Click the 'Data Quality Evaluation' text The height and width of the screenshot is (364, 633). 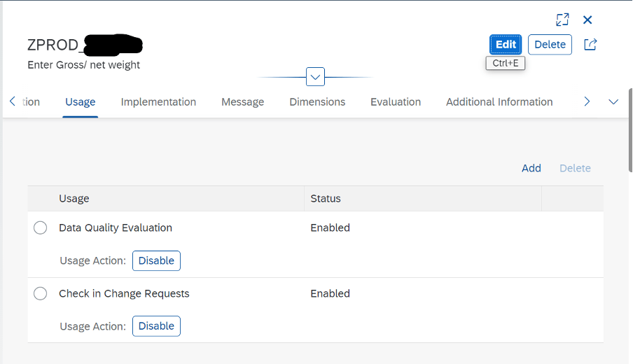click(x=116, y=227)
